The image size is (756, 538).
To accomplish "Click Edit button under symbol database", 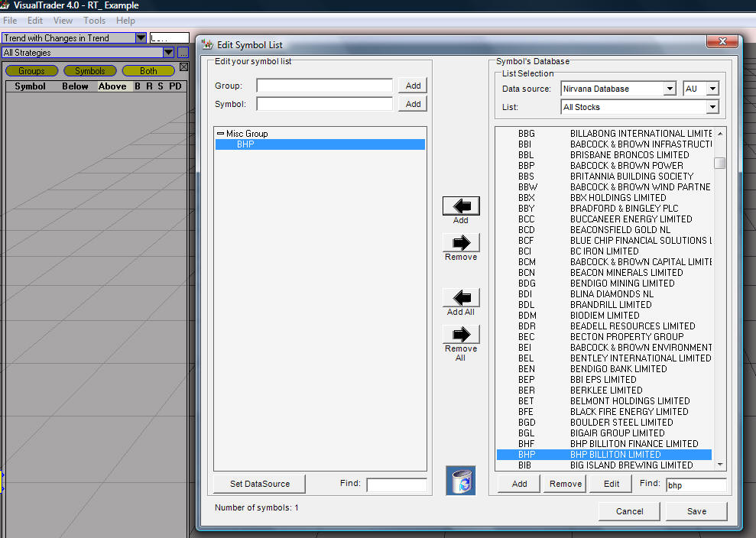I will pos(612,484).
